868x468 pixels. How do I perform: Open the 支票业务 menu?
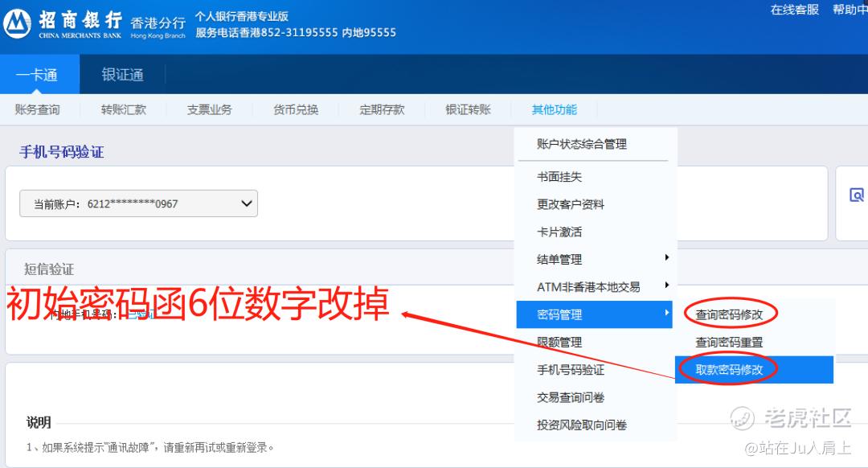tap(209, 109)
